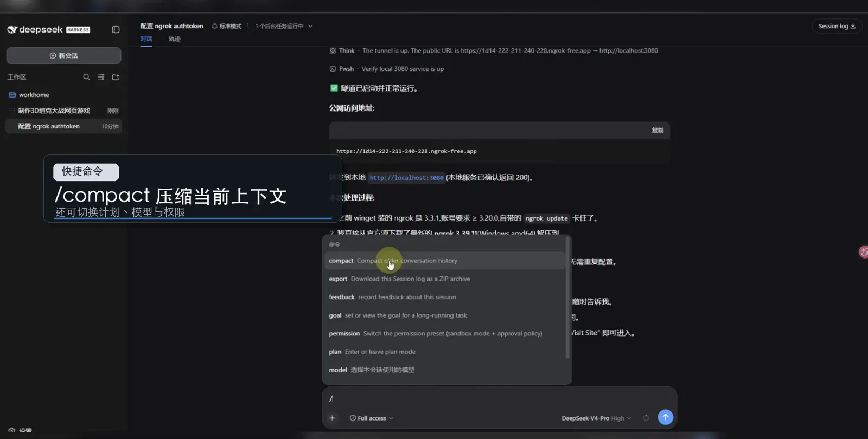Select the model command
Viewport: 868px width, 439px height.
tap(444, 370)
